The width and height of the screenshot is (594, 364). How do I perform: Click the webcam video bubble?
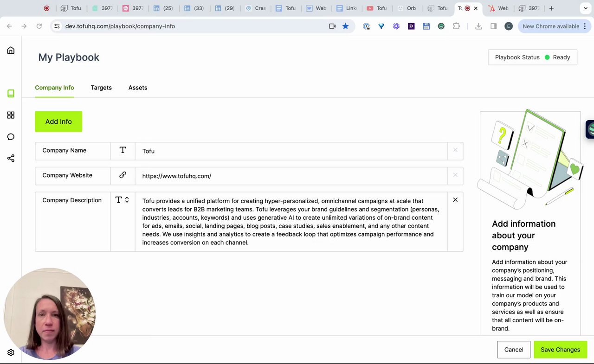pos(50,313)
